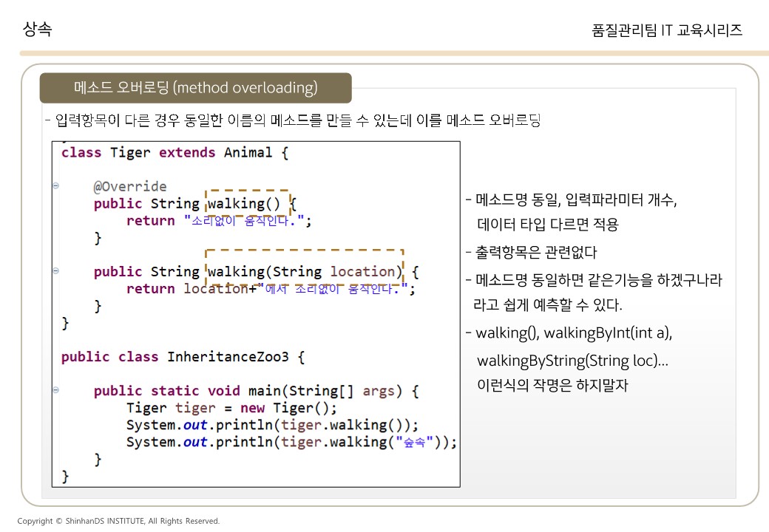Click the note "출력항목은 관련없다"
This screenshot has width=769, height=532.
(x=535, y=252)
